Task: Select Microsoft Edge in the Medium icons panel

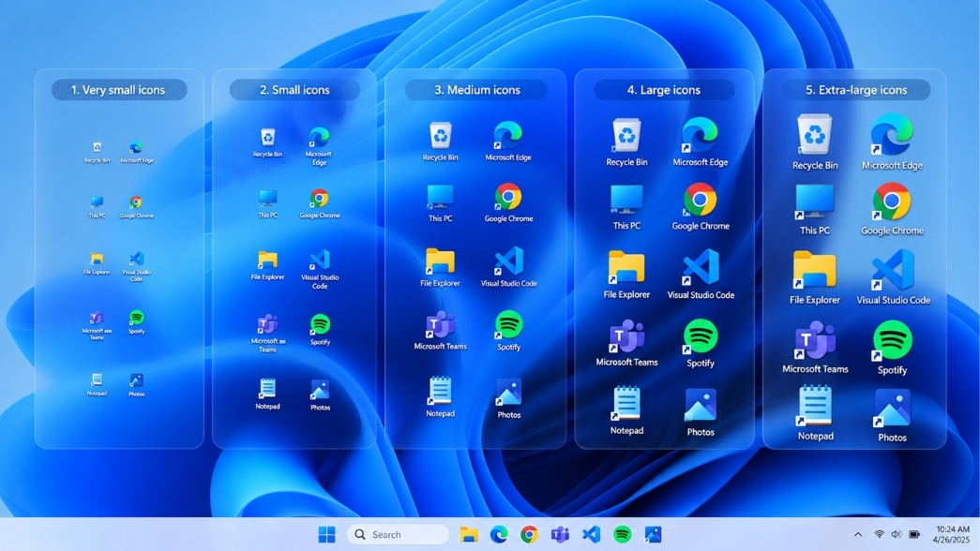Action: [x=508, y=141]
